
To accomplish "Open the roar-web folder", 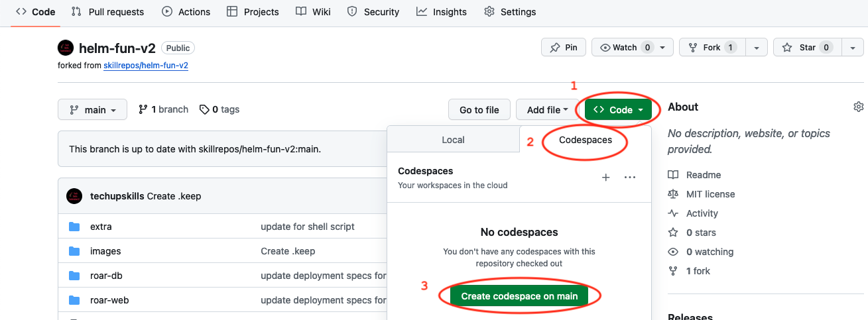I will [x=109, y=300].
